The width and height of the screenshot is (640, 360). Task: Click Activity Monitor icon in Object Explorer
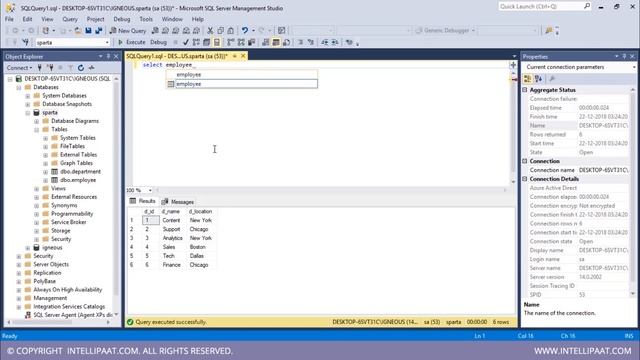click(x=91, y=68)
